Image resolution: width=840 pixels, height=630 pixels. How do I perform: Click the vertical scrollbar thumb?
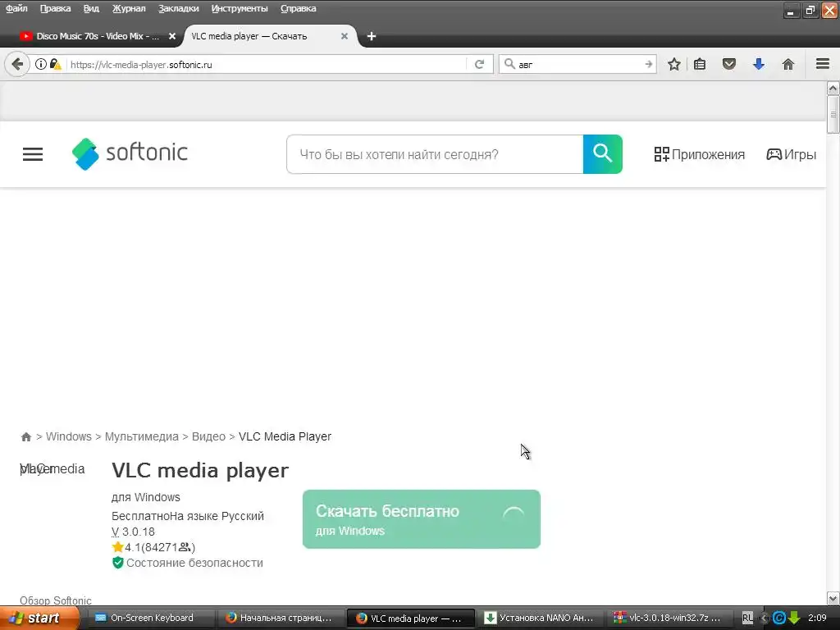pos(833,114)
